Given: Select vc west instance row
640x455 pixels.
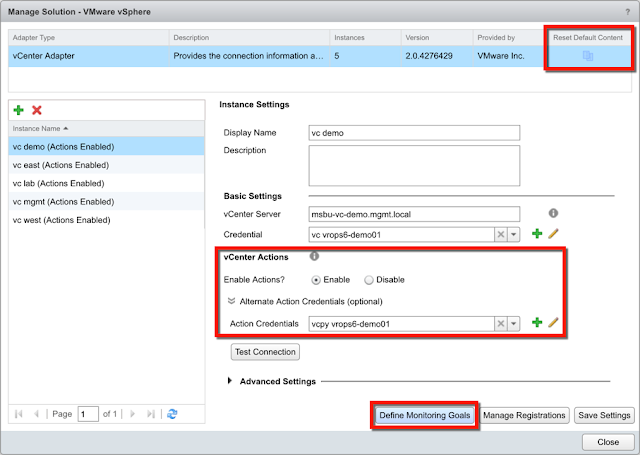Looking at the screenshot, I should pos(106,220).
